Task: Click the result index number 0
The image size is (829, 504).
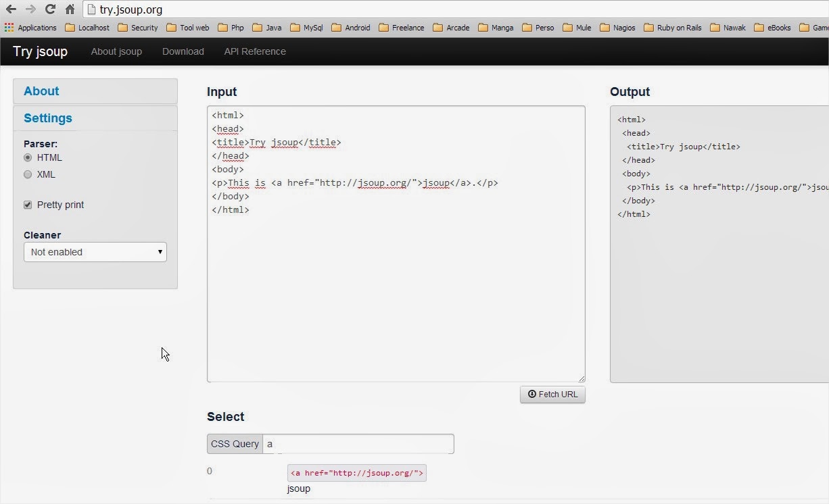Action: pos(210,471)
